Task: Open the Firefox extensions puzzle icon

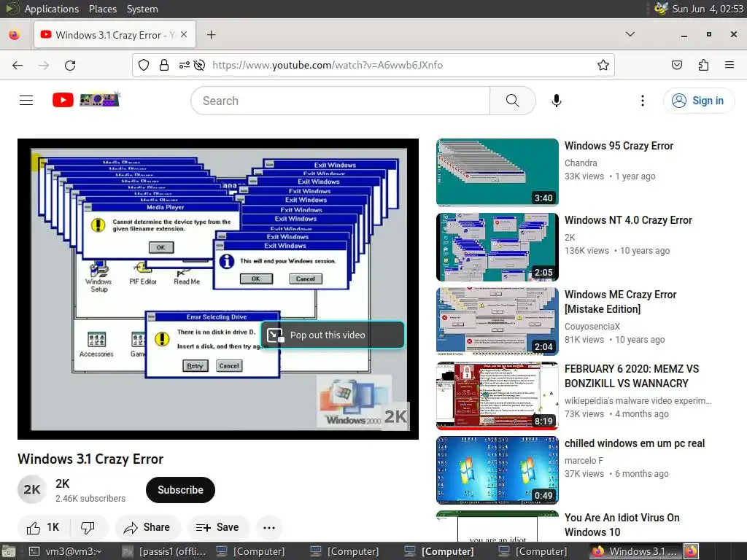Action: pyautogui.click(x=703, y=65)
